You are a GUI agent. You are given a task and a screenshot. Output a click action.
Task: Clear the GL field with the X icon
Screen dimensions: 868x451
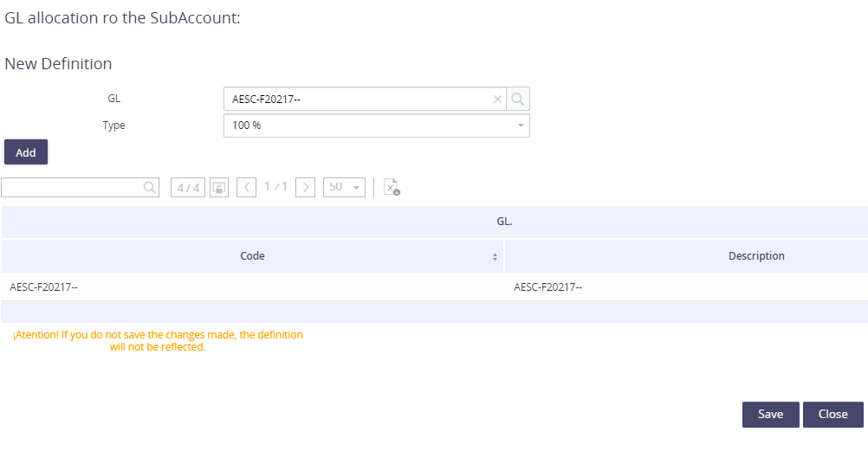[x=497, y=99]
